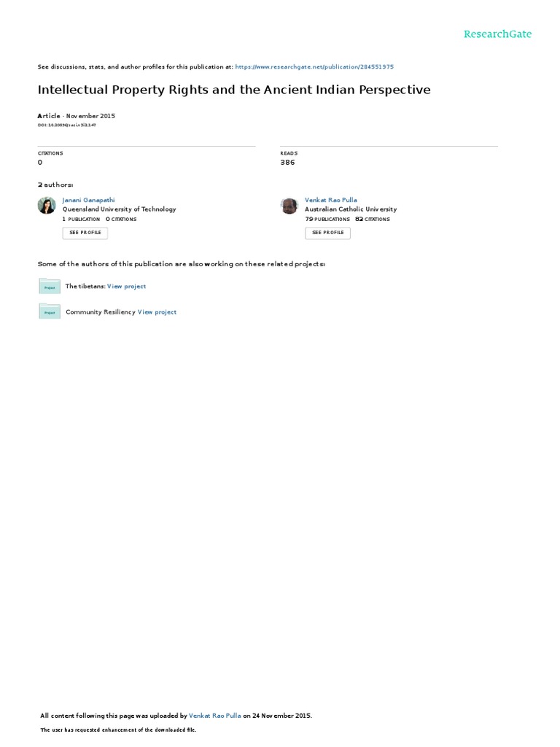Viewport: 560px width, 747px height.
Task: Click Queensland University of Technology affiliation
Action: (120, 209)
